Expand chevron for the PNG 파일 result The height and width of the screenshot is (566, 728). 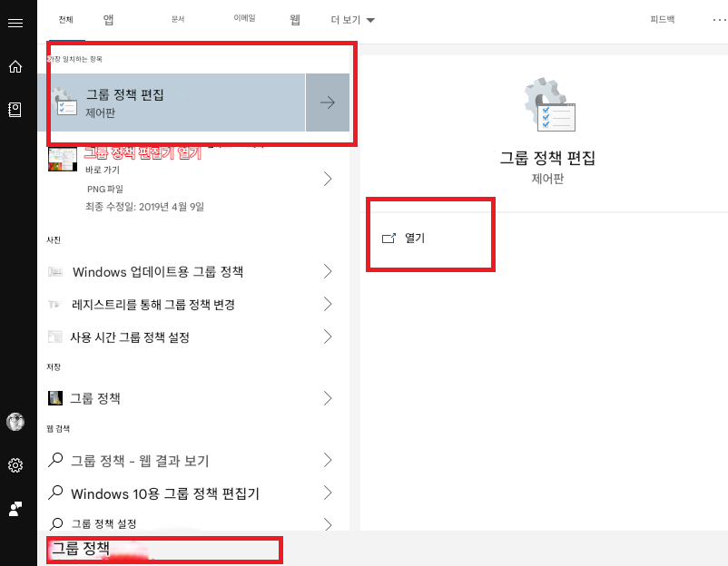[x=328, y=179]
